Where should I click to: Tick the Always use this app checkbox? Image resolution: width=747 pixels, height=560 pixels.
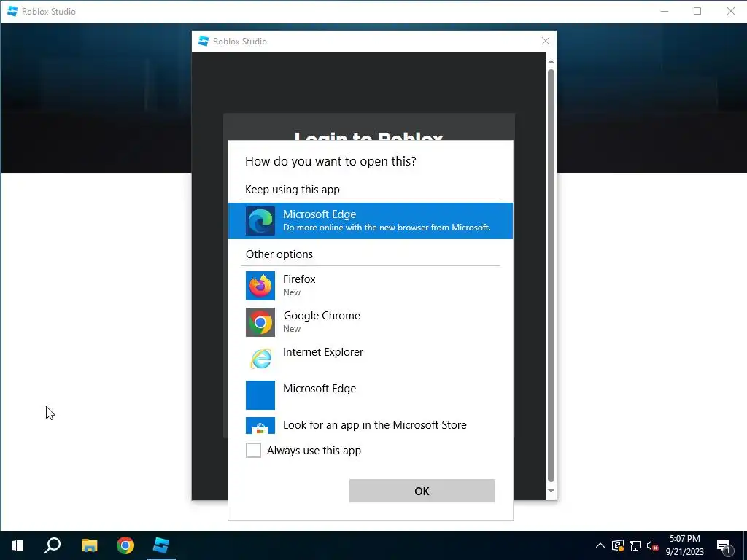(253, 450)
